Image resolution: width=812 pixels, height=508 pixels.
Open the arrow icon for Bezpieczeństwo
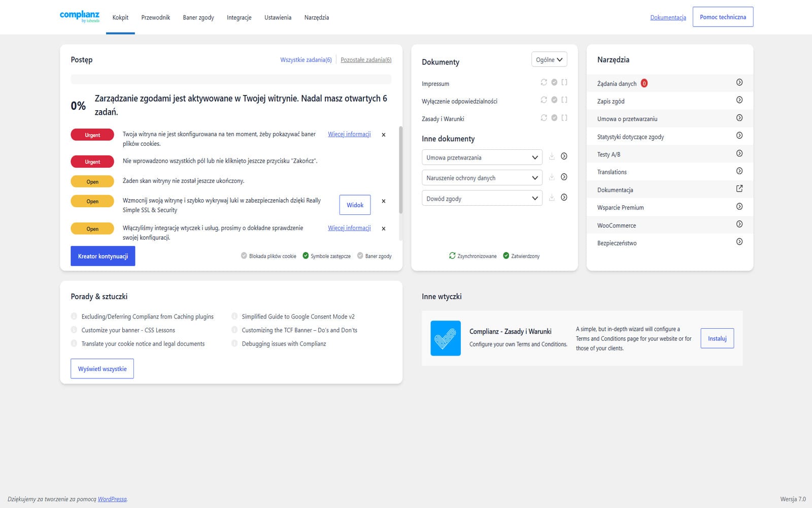click(739, 242)
